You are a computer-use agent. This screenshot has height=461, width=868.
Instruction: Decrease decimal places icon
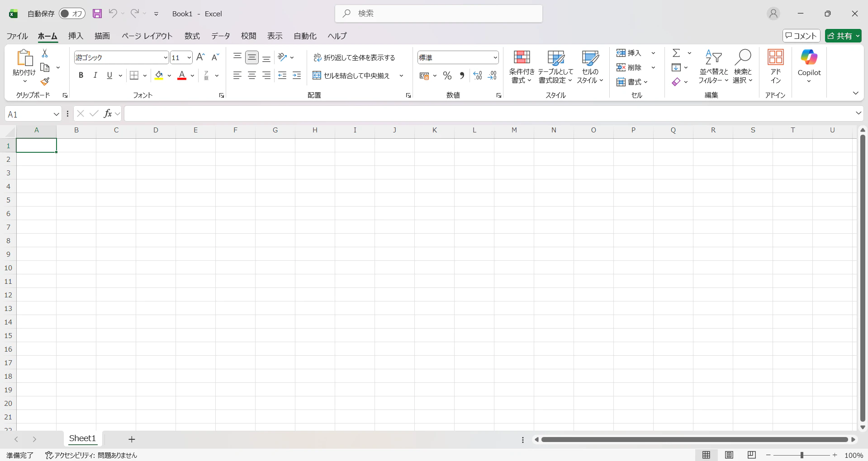pos(493,75)
